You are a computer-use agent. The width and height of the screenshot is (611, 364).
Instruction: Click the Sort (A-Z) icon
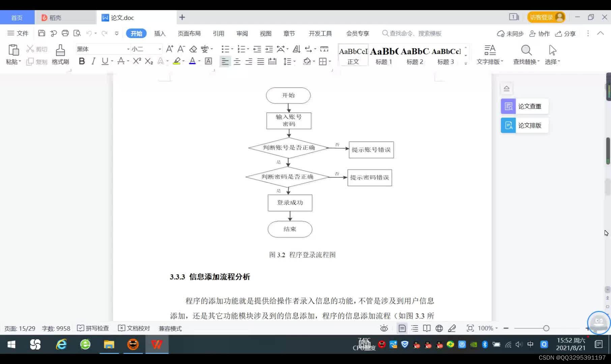pos(296,49)
